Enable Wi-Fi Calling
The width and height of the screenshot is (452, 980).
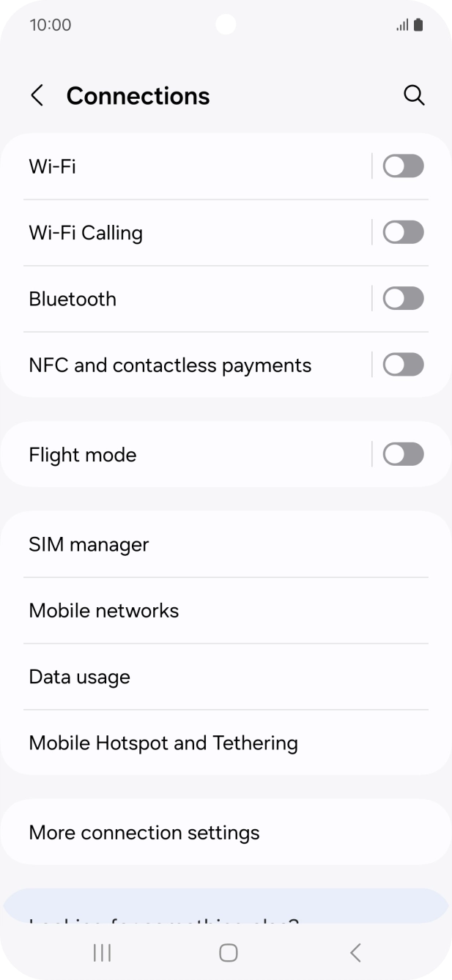click(402, 232)
